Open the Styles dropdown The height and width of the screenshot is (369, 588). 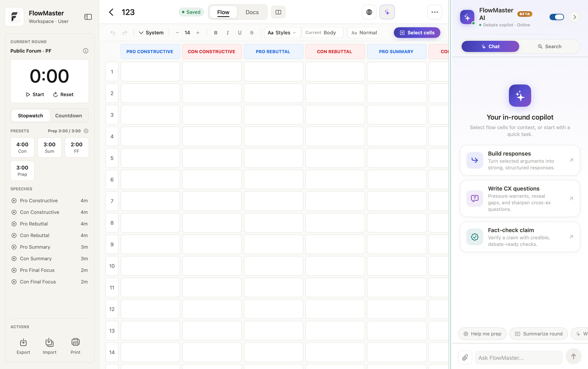pos(282,33)
